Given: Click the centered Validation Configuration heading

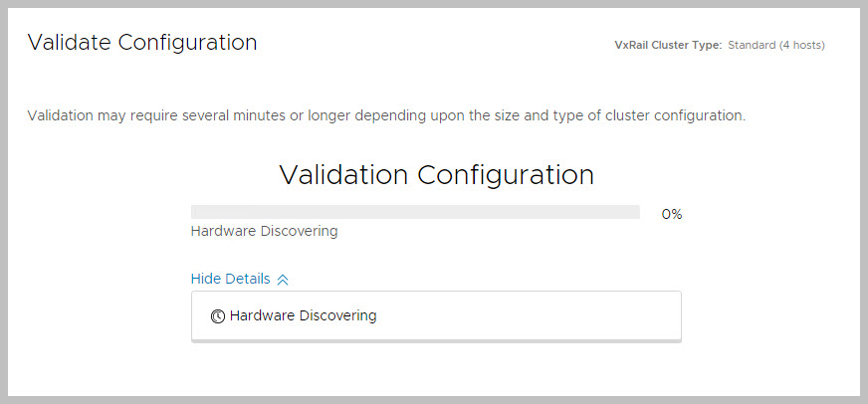Looking at the screenshot, I should point(436,175).
